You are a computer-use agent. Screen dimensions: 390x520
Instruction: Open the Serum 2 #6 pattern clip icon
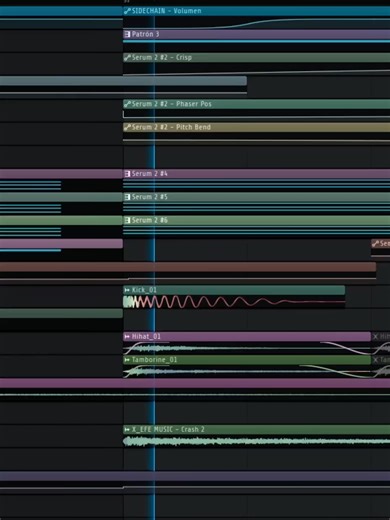pos(127,220)
